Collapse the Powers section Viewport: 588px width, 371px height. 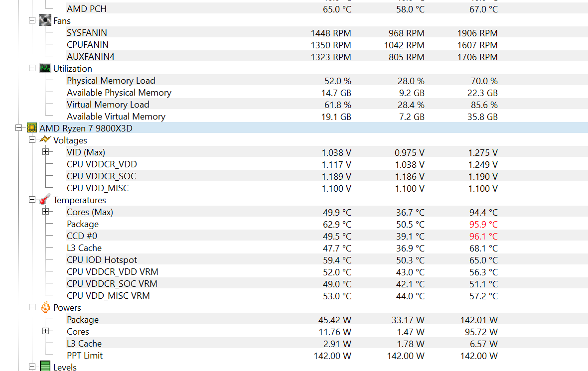tap(32, 307)
